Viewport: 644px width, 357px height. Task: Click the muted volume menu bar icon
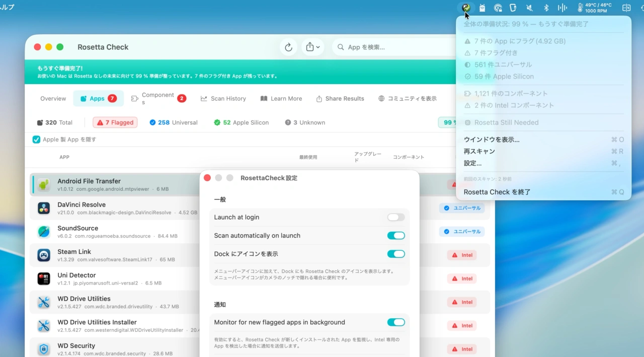529,8
